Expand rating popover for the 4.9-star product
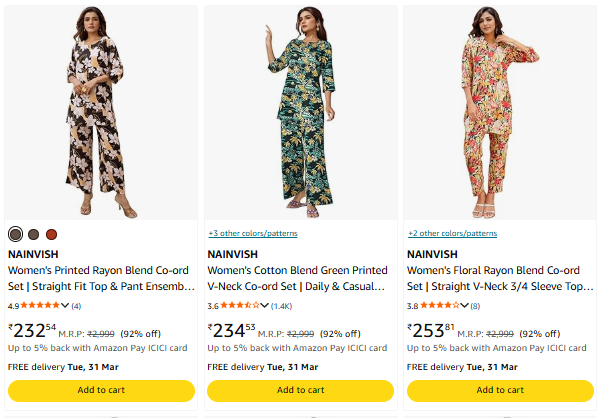The width and height of the screenshot is (600, 418). 66,305
